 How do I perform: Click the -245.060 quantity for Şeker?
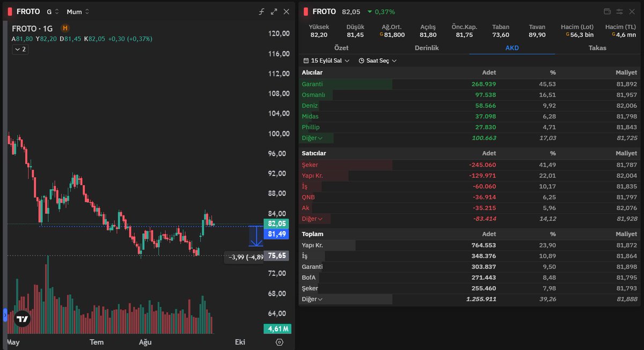[481, 165]
